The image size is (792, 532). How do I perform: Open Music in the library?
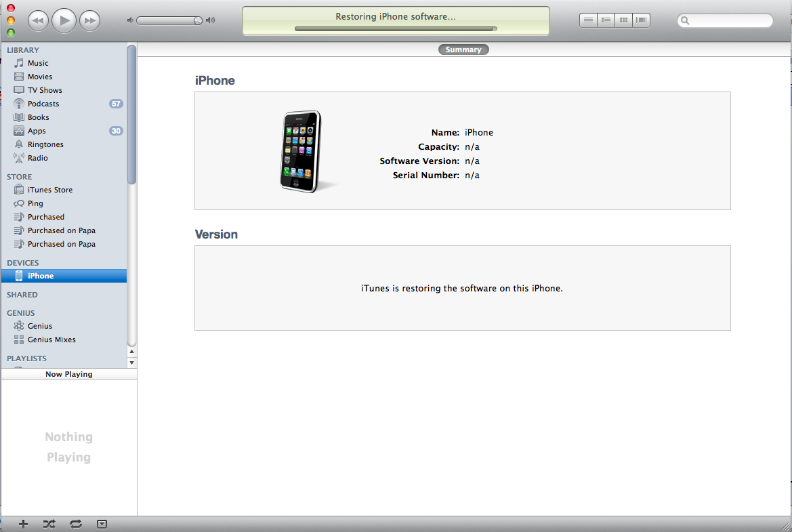(x=64, y=63)
